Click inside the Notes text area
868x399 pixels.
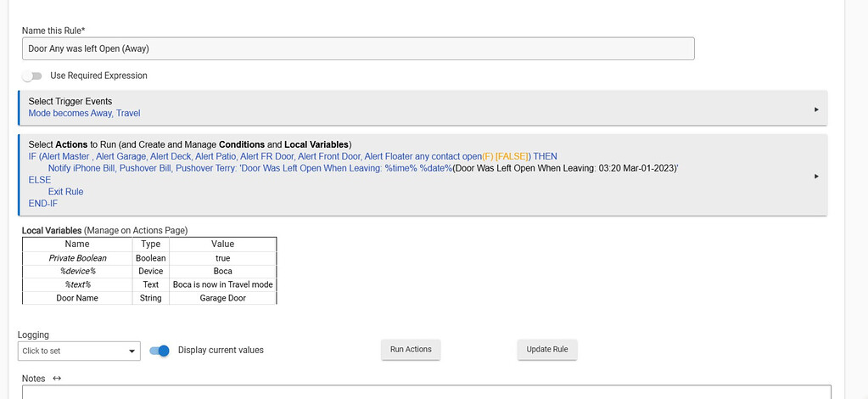coord(424,392)
